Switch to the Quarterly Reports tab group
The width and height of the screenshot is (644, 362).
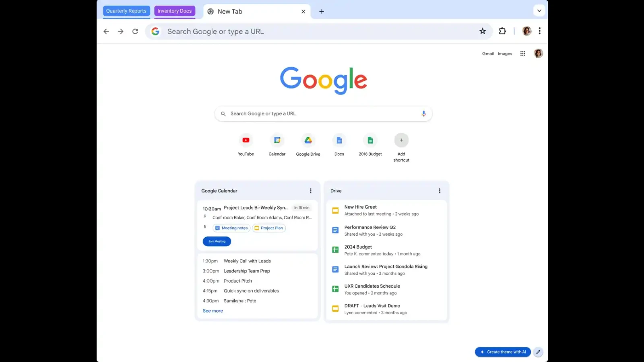(126, 11)
